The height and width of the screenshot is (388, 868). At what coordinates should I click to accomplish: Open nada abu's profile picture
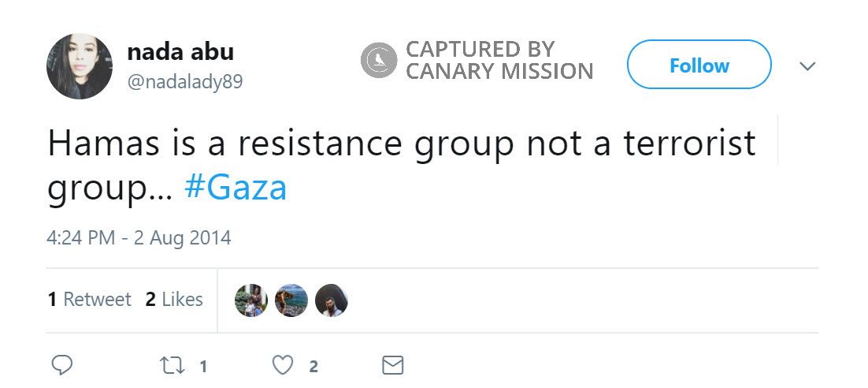coord(80,65)
